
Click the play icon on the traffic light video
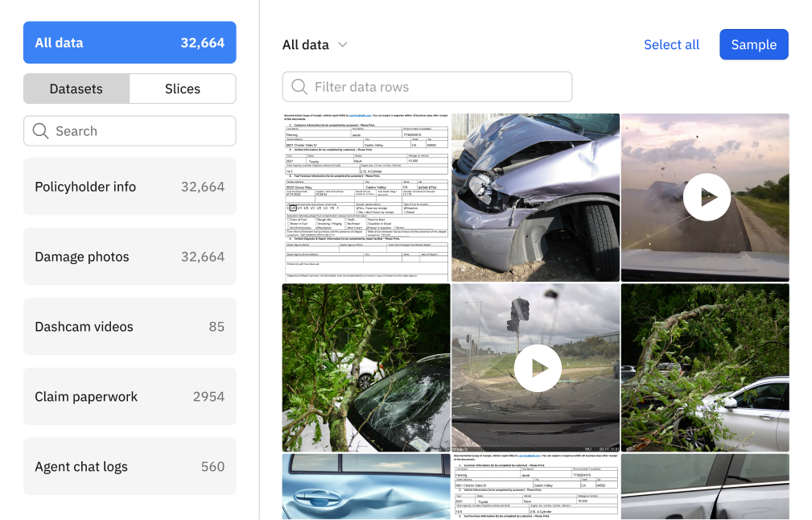538,367
